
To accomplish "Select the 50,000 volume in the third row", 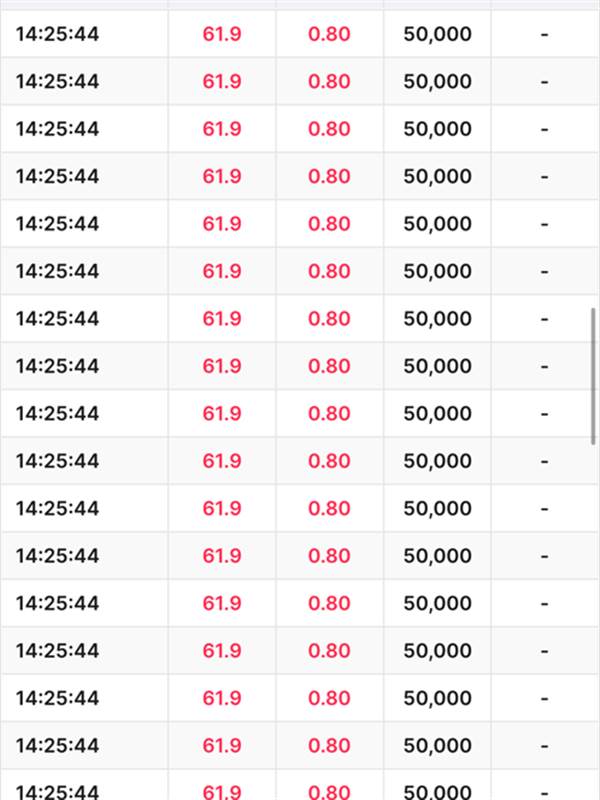I will tap(437, 129).
